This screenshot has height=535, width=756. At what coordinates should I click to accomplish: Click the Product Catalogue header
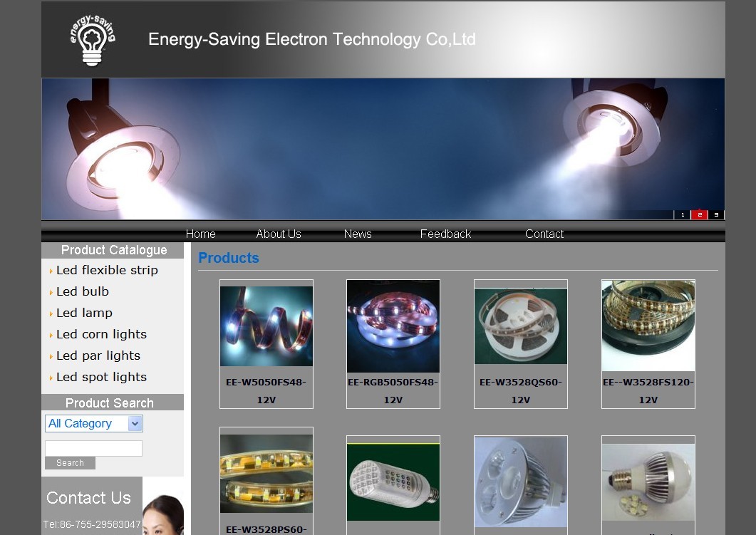[x=113, y=250]
